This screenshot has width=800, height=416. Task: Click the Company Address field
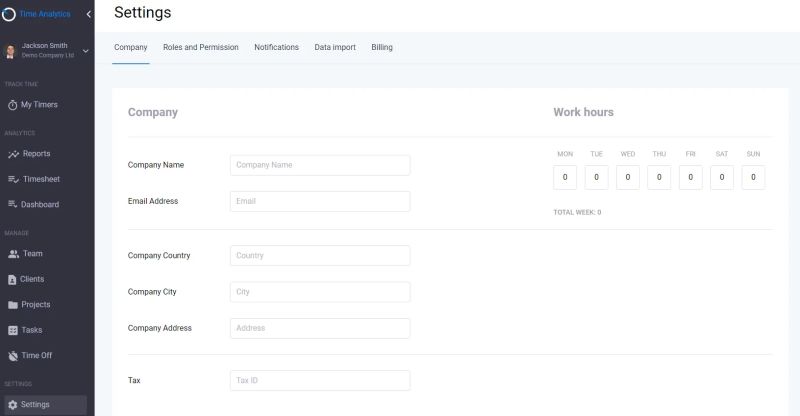point(320,328)
